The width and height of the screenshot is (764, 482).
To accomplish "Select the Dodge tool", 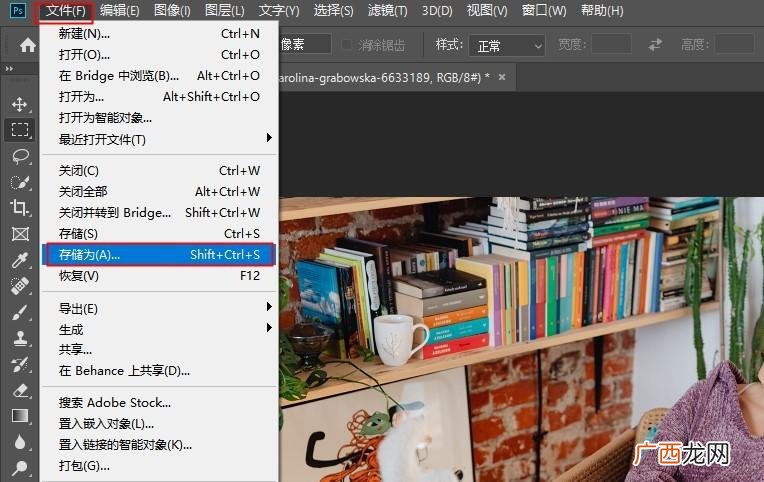I will [x=20, y=468].
